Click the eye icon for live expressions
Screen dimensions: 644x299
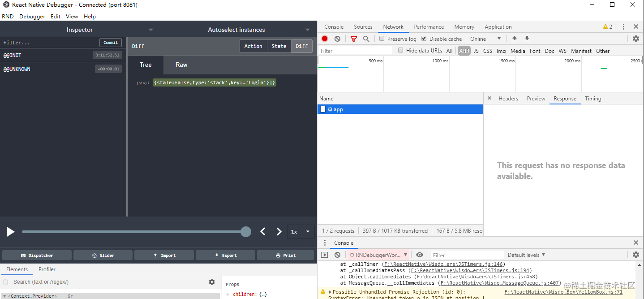419,255
